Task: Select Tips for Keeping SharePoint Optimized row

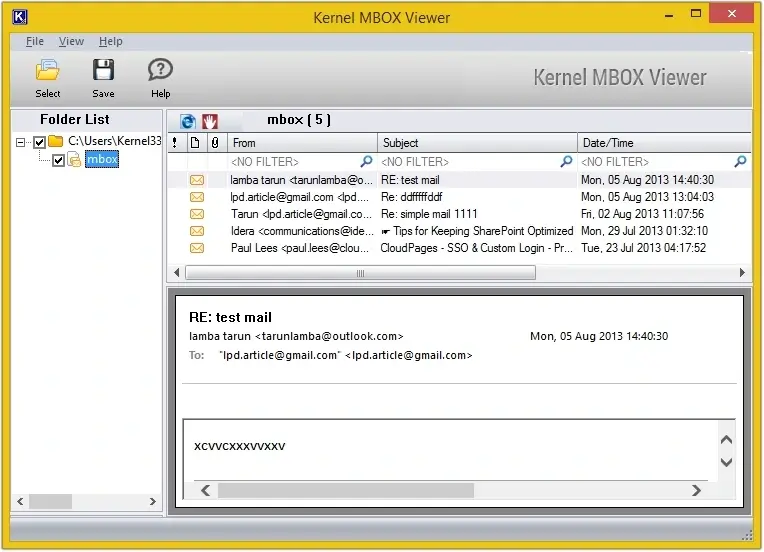Action: point(459,231)
